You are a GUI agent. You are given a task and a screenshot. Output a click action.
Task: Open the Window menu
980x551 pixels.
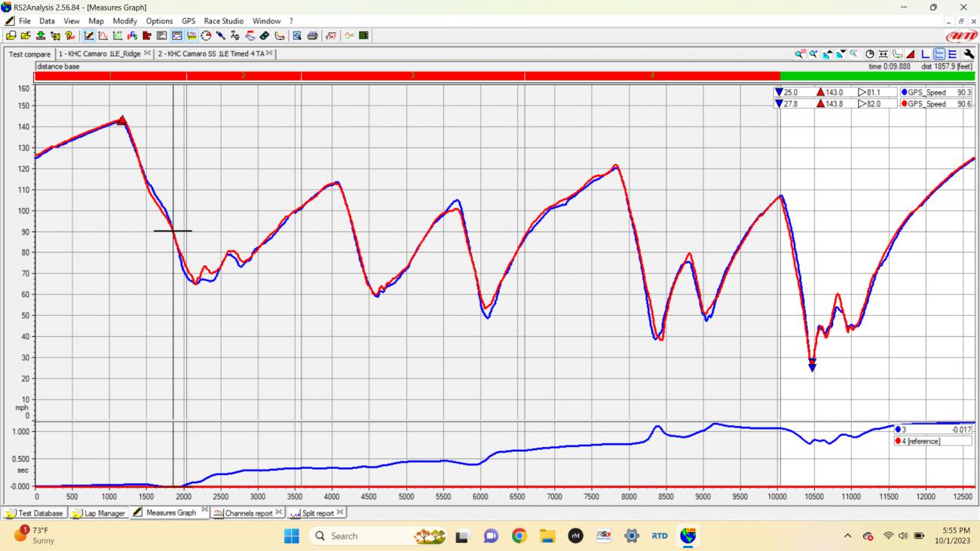266,21
